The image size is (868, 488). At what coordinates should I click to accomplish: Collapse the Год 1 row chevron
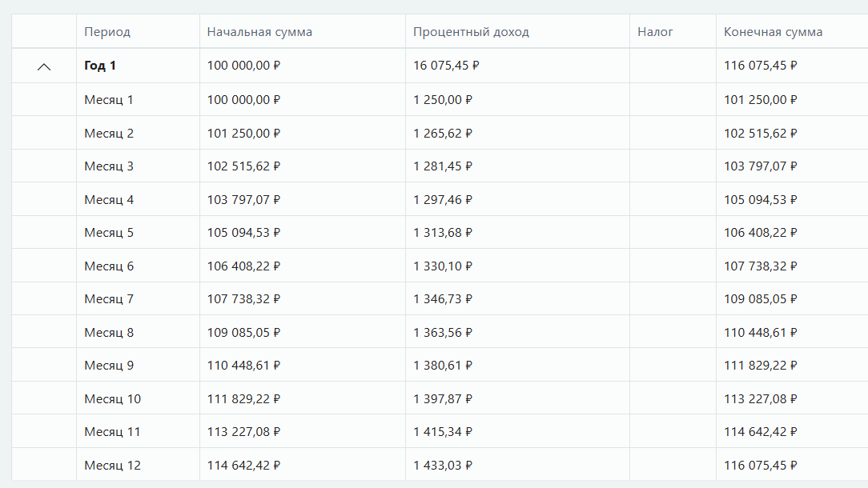click(x=44, y=66)
